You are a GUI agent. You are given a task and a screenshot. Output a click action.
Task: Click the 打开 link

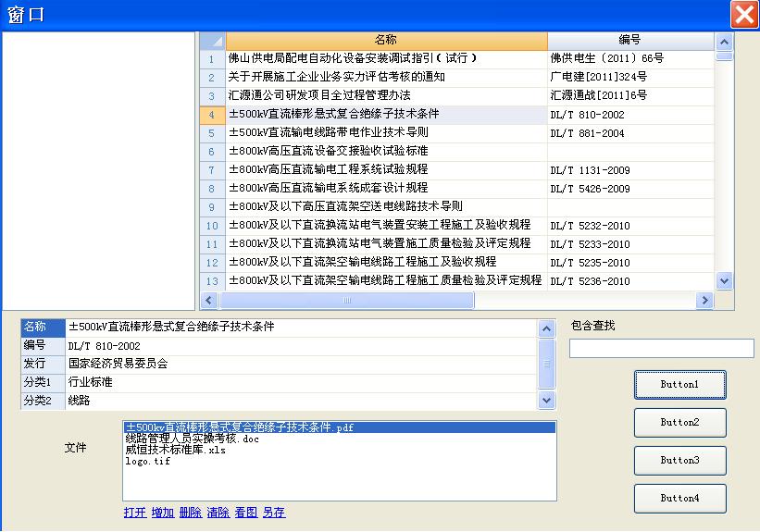135,513
